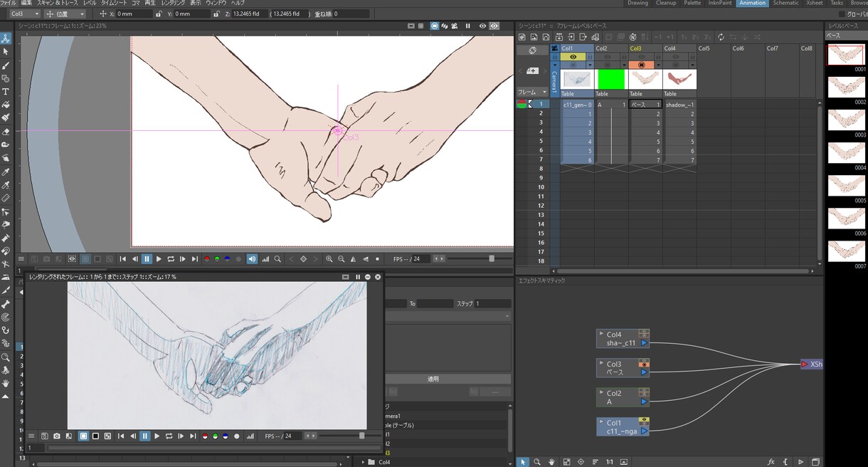868x467 pixels.
Task: Open the ヘルプ menu
Action: 238,4
